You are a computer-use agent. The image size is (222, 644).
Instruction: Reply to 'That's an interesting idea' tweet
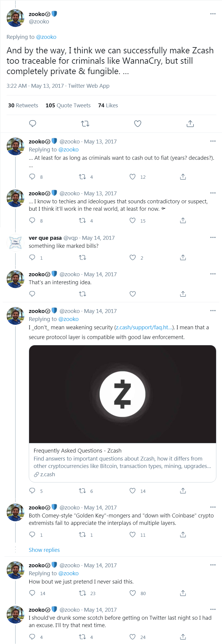pyautogui.click(x=32, y=294)
